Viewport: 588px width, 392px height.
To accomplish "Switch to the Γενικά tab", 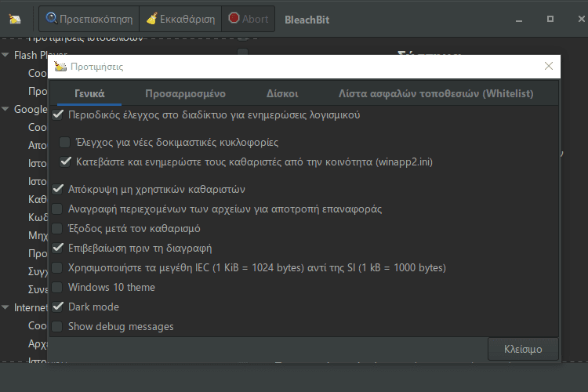I will point(89,93).
